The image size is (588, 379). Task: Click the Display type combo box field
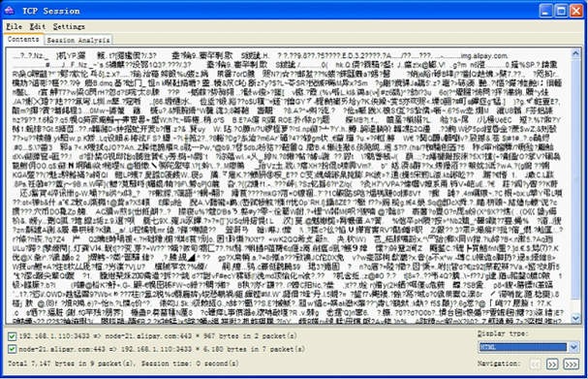pyautogui.click(x=529, y=347)
